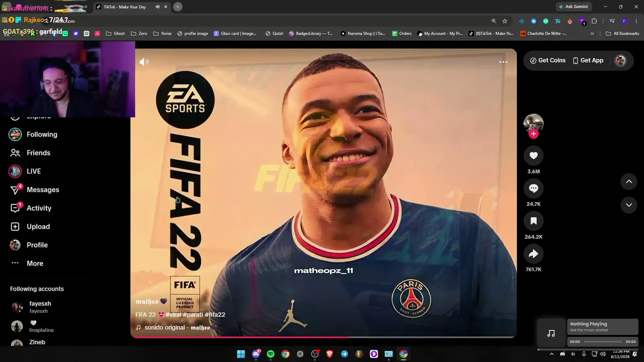Save the video with the bookmark icon
The image size is (644, 362).
coord(533,221)
